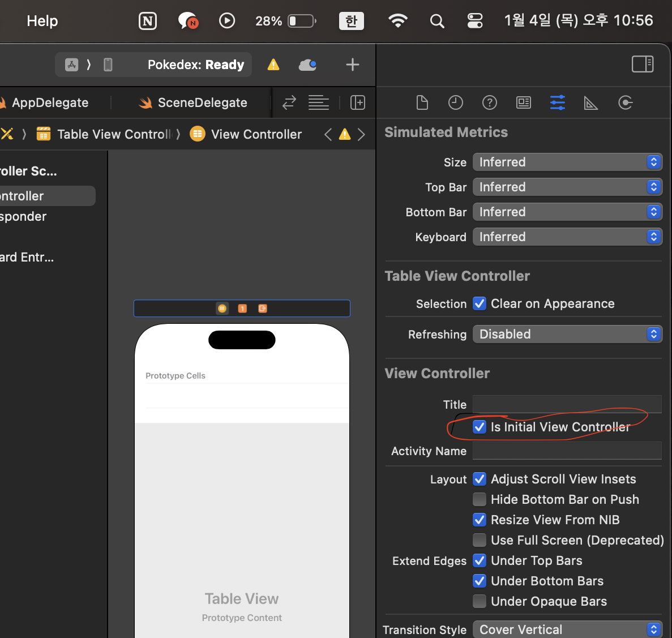The image size is (672, 638).
Task: Add an editor on the right
Action: [x=357, y=102]
